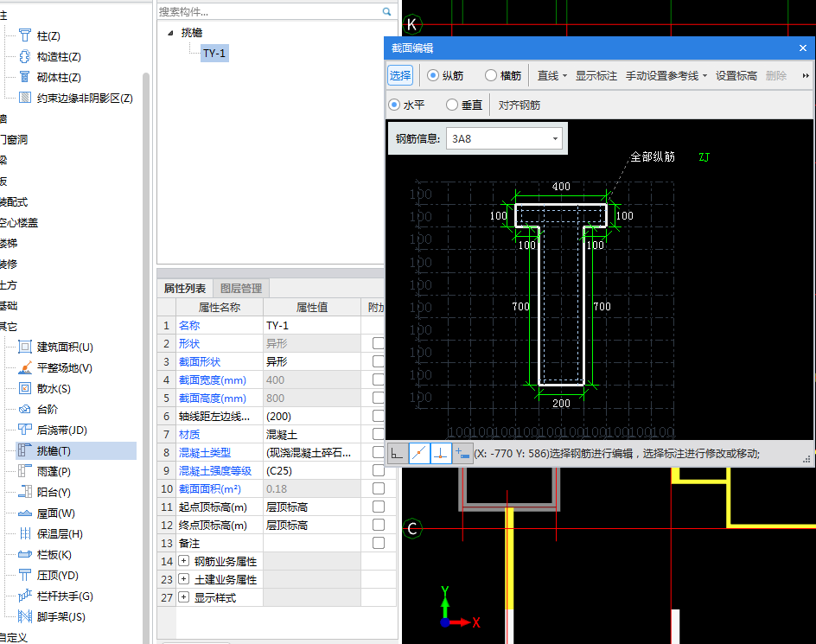This screenshot has height=644, width=816.
Task: Expand the toolbar overflow arrows
Action: [805, 76]
